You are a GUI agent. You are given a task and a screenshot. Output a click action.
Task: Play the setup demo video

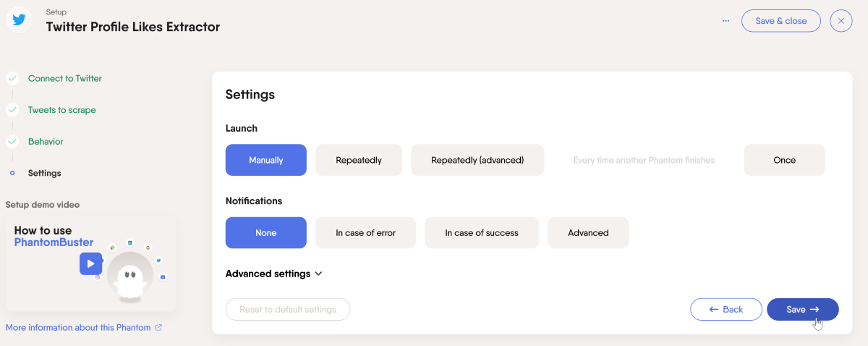click(90, 263)
